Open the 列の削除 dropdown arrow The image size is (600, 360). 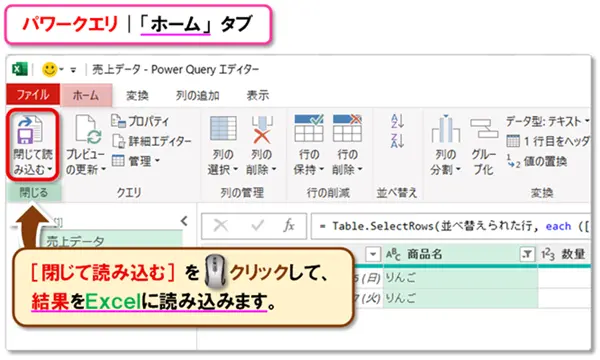point(273,169)
